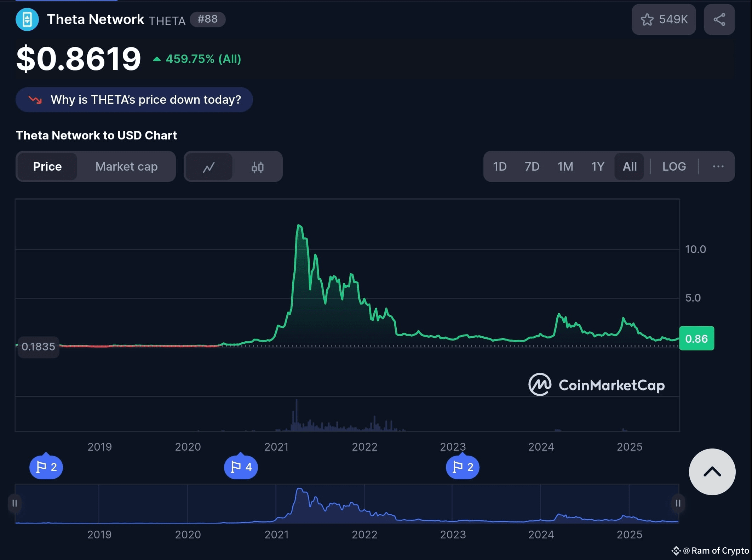752x560 pixels.
Task: Set chart range to 7D
Action: click(x=532, y=166)
